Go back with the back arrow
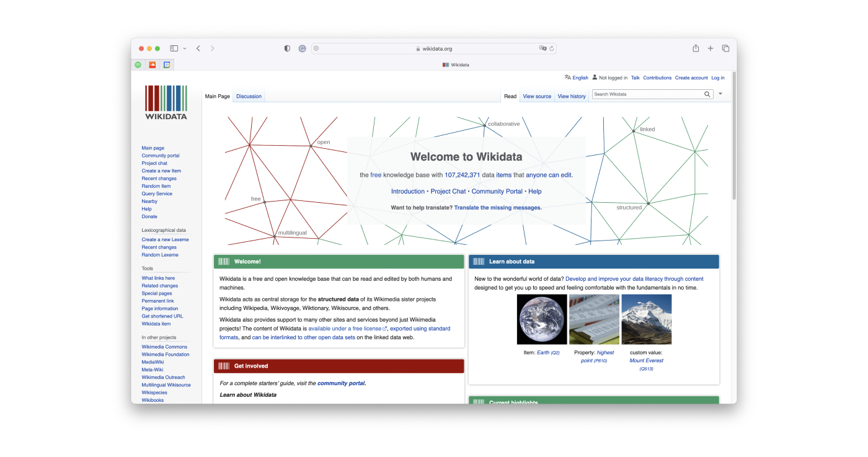The image size is (868, 457). click(198, 48)
